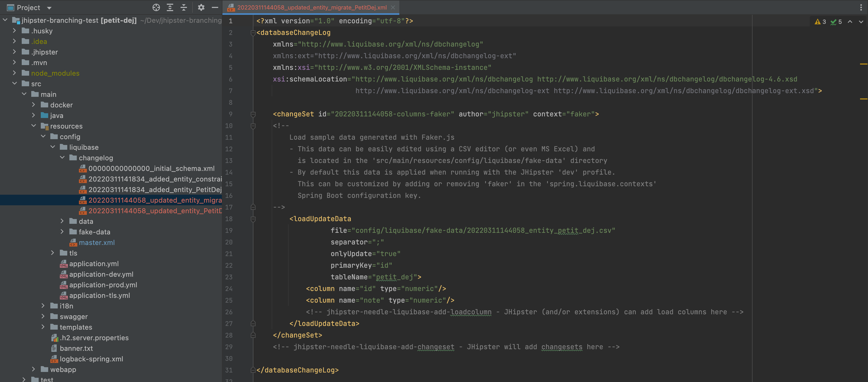Expand the tls folder arrow
Viewport: 868px width, 382px height.
(53, 253)
